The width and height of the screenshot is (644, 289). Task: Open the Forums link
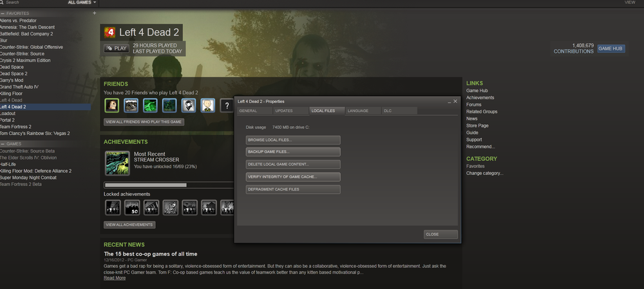pyautogui.click(x=473, y=105)
